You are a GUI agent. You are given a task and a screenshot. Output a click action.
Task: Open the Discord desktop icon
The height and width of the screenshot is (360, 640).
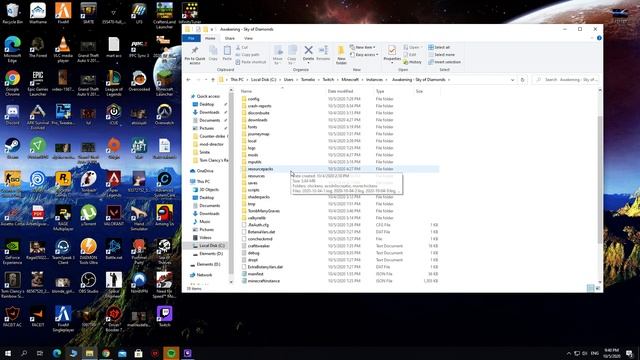pyautogui.click(x=12, y=115)
